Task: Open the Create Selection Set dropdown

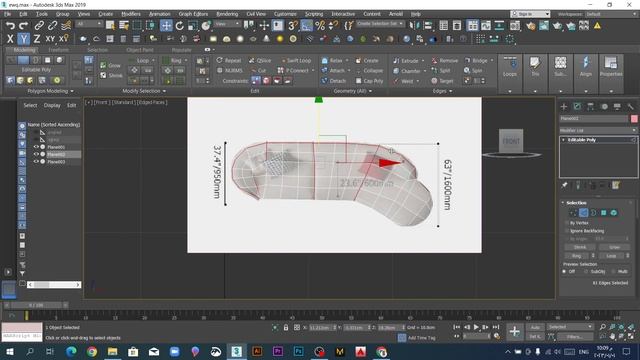Action: [380, 24]
